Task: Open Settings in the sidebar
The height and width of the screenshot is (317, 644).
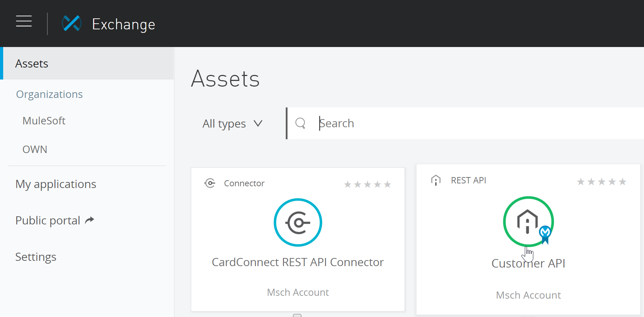Action: [36, 257]
